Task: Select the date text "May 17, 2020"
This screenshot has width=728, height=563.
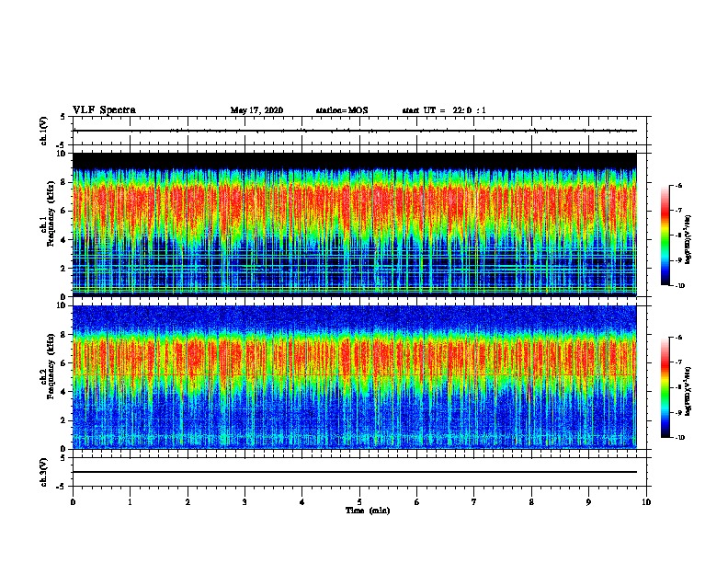Action: [x=256, y=110]
